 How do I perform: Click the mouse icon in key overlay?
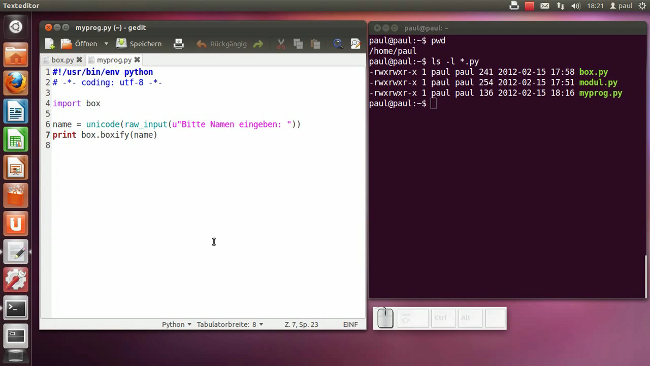385,318
